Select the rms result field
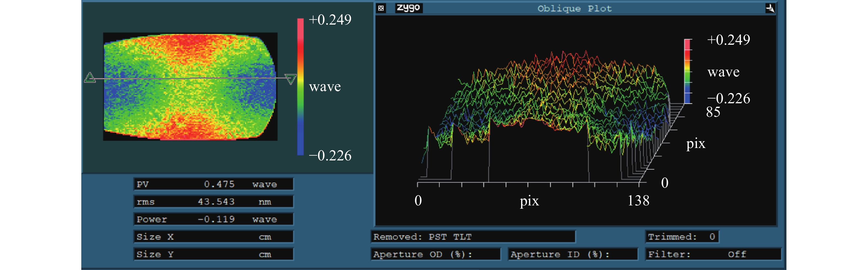Screen dimensions: 868x270 (x=213, y=202)
